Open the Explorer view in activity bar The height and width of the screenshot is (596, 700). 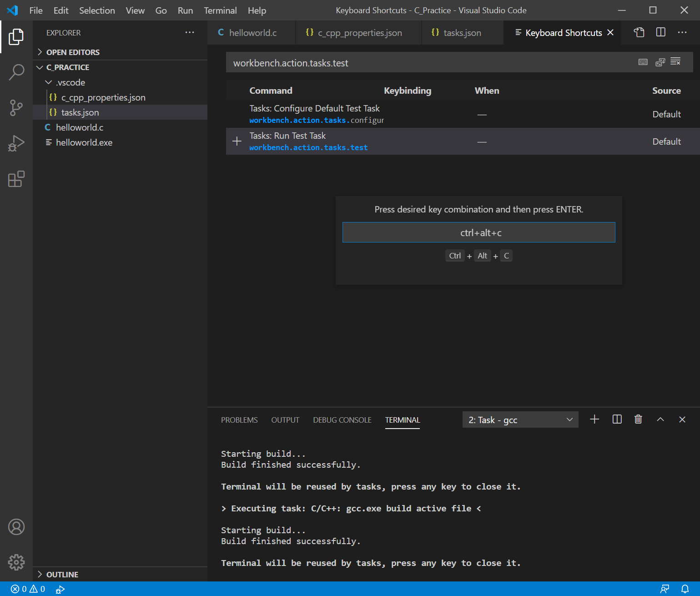click(x=16, y=37)
